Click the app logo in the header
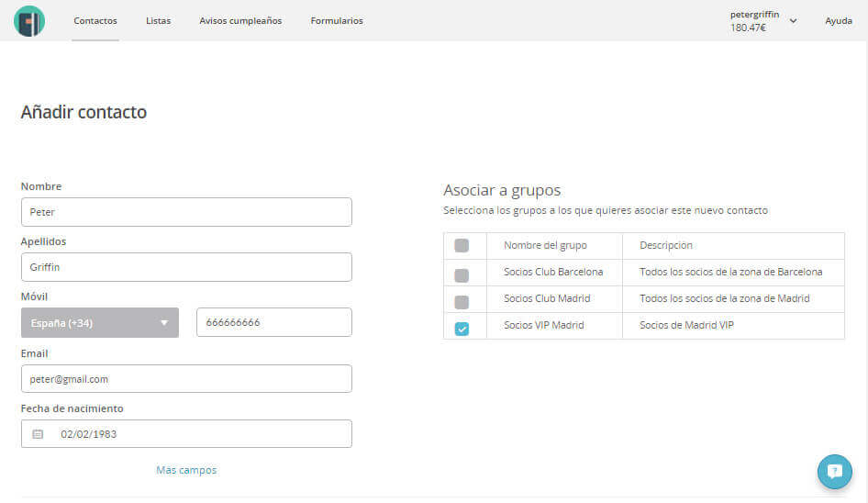This screenshot has width=868, height=503. click(x=29, y=21)
